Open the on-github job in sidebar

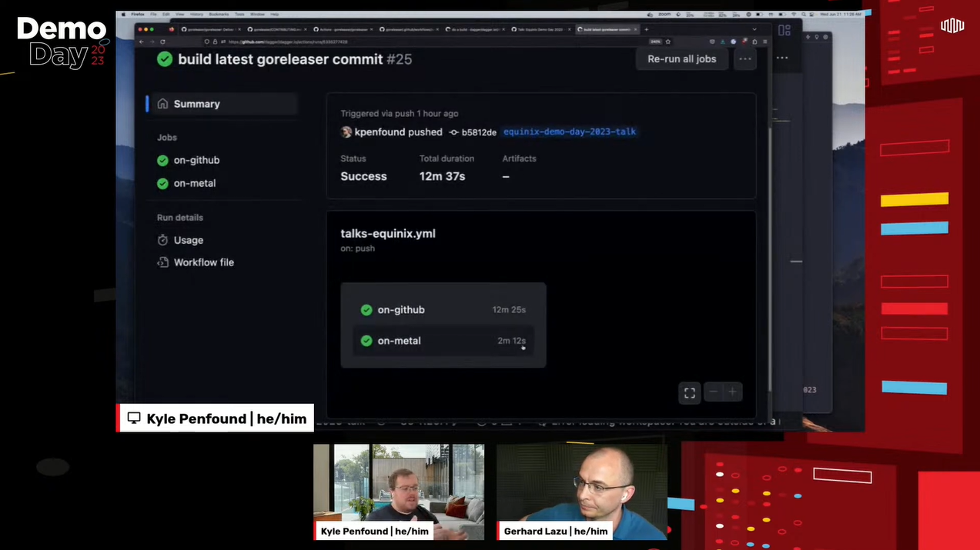pos(196,160)
